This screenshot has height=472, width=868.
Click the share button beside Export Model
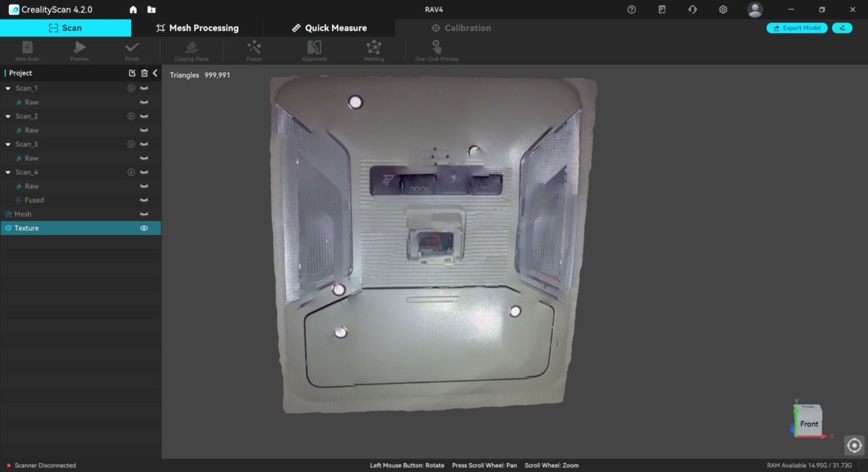842,28
